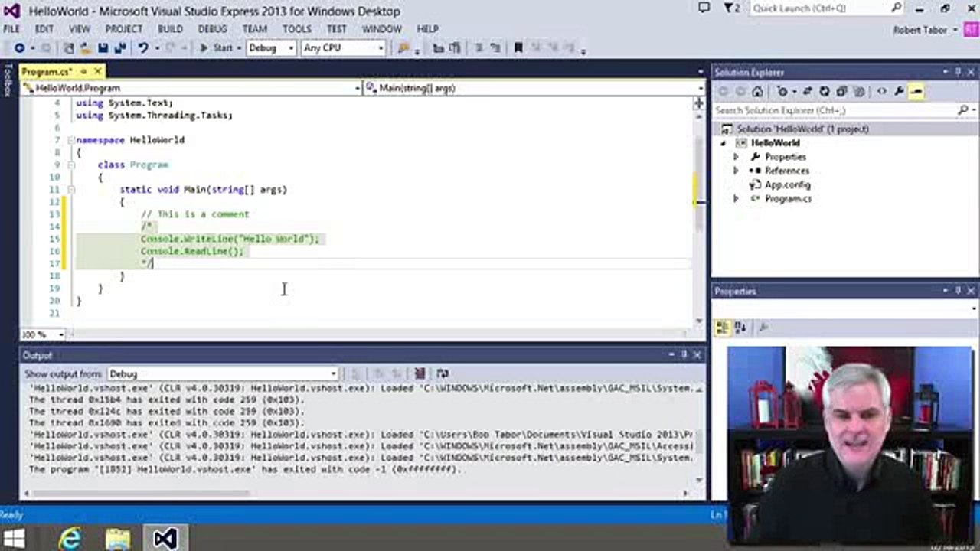980x551 pixels.
Task: Expand the Program.cs node in Solution Explorer
Action: point(737,199)
